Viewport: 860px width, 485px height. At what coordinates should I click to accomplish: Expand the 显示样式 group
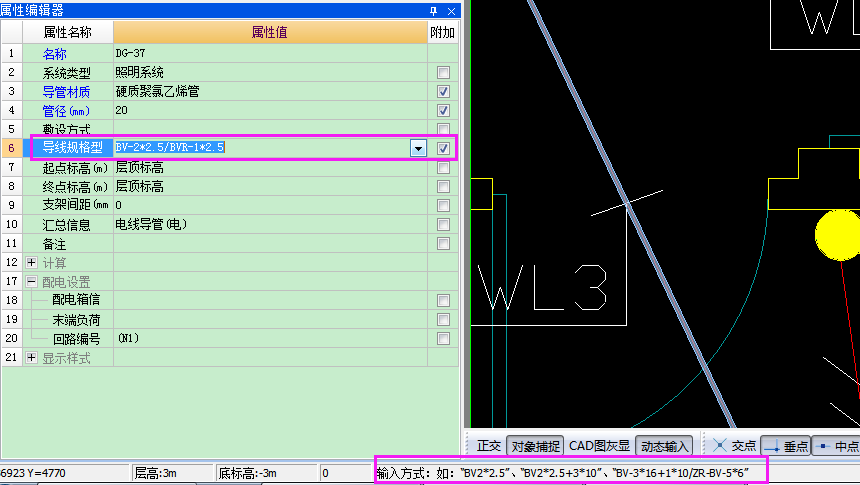31,358
